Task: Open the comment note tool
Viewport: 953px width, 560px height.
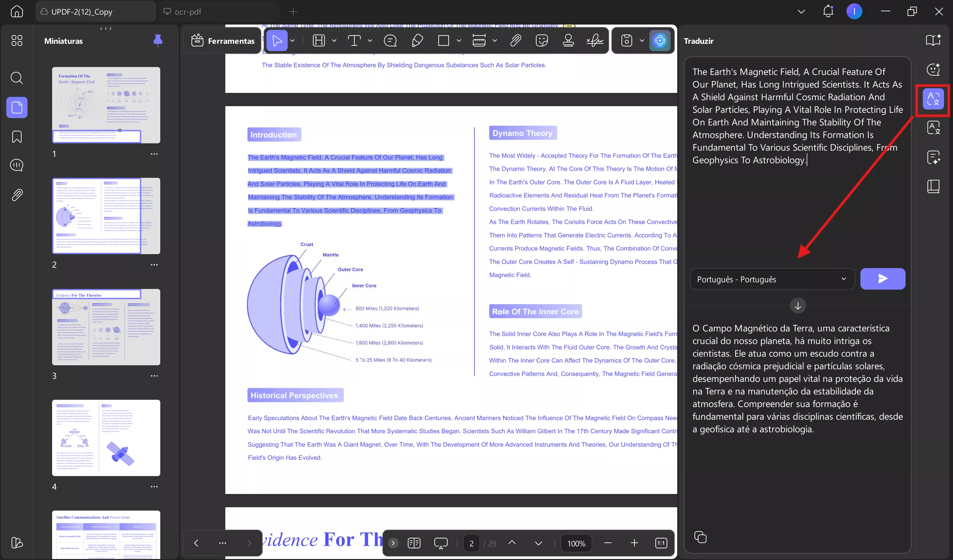Action: coord(390,40)
